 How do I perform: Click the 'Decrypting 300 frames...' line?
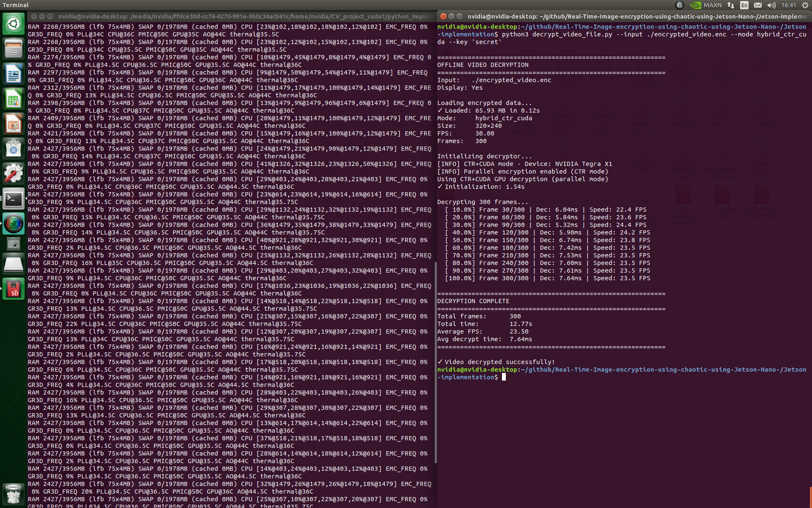pos(483,202)
